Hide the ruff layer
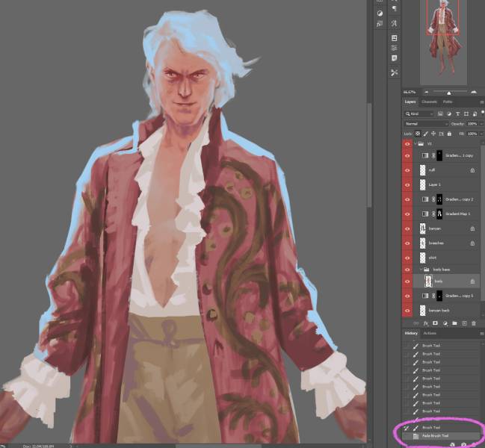This screenshot has width=485, height=448. [407, 170]
